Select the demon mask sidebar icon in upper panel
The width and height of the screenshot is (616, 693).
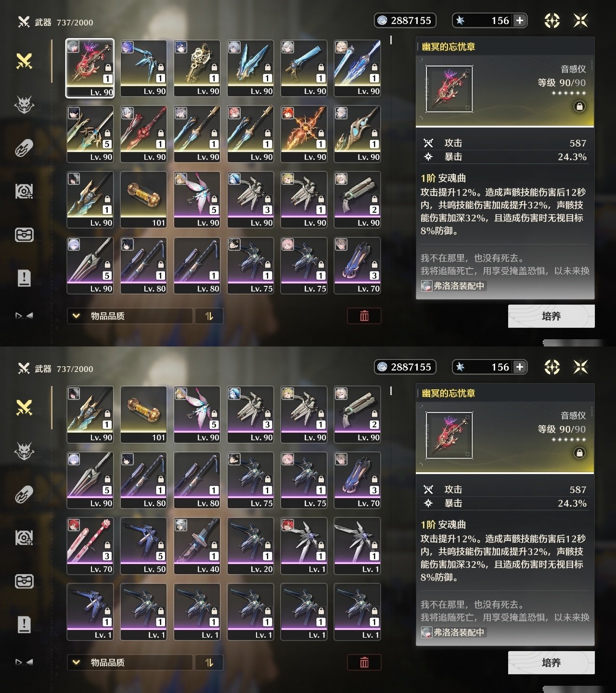tap(24, 104)
